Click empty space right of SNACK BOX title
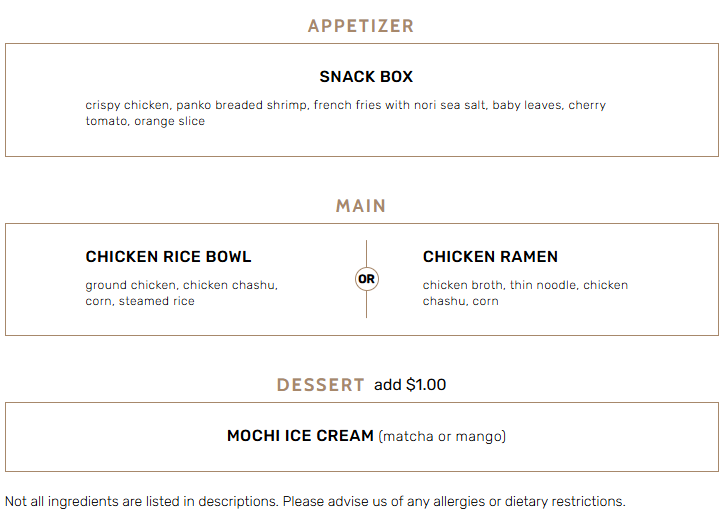This screenshot has width=722, height=528. (x=560, y=77)
